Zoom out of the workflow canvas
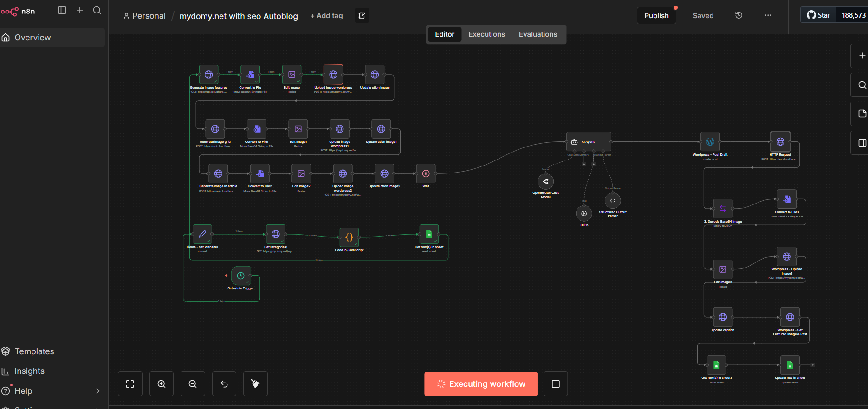Image resolution: width=868 pixels, height=409 pixels. tap(193, 384)
